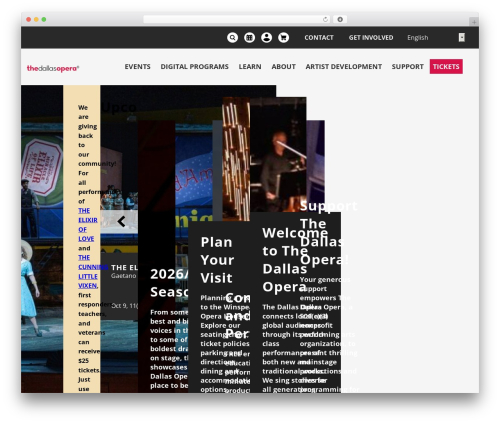500x423 pixels.
Task: Open the EVENTS menu
Action: 137,67
